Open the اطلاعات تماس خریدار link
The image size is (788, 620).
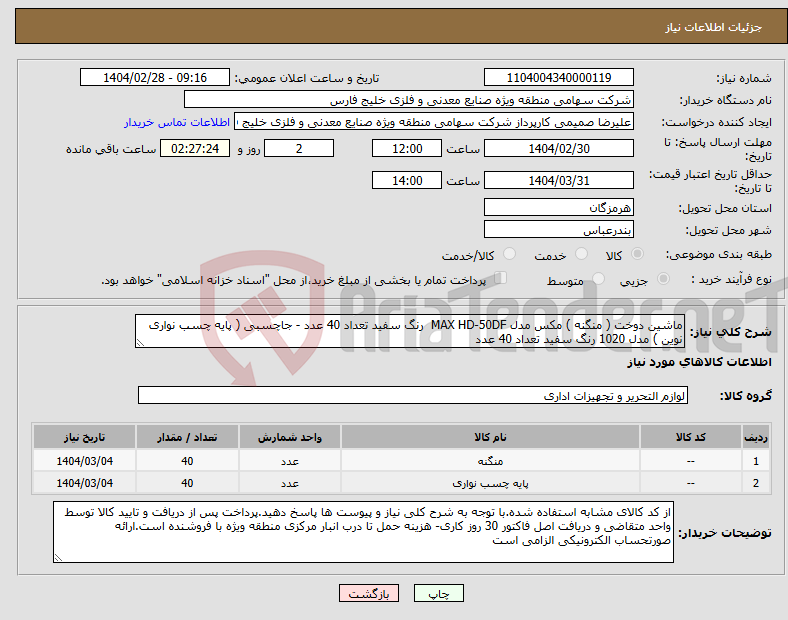[x=177, y=122]
